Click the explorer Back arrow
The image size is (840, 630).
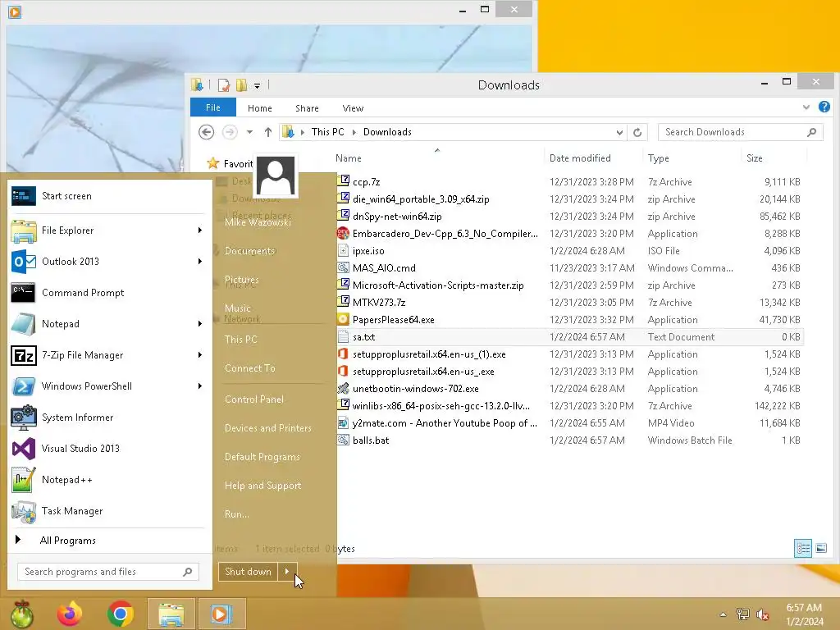click(x=206, y=132)
